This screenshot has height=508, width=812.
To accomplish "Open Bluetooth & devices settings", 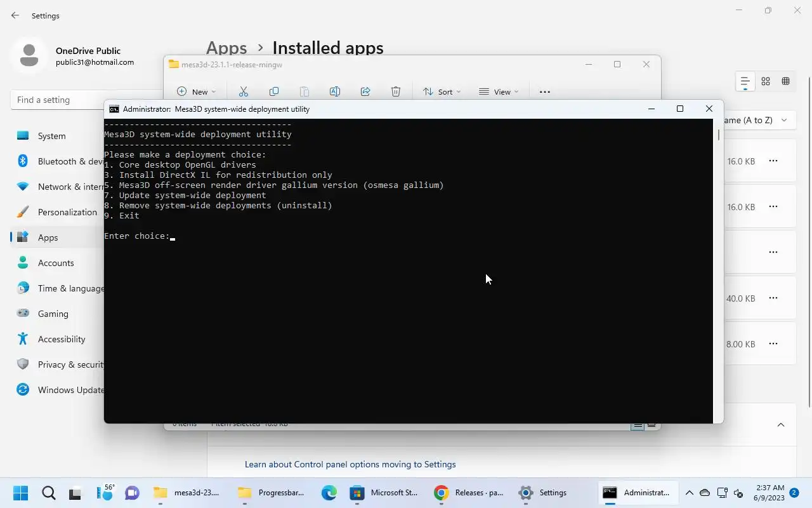I will pyautogui.click(x=57, y=161).
